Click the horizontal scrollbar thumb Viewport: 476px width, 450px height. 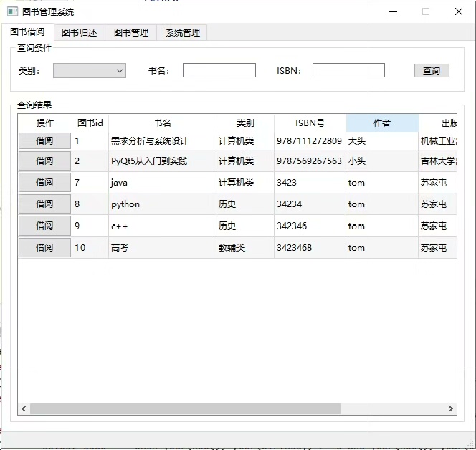[185, 408]
